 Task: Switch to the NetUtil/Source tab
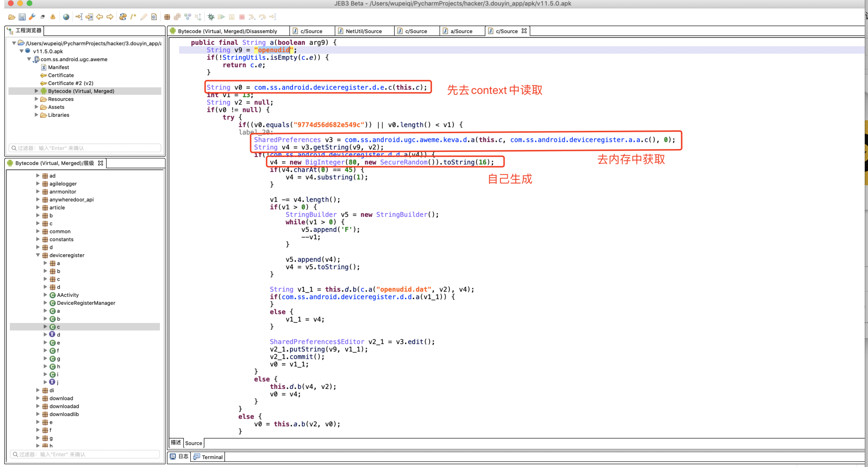pyautogui.click(x=364, y=31)
